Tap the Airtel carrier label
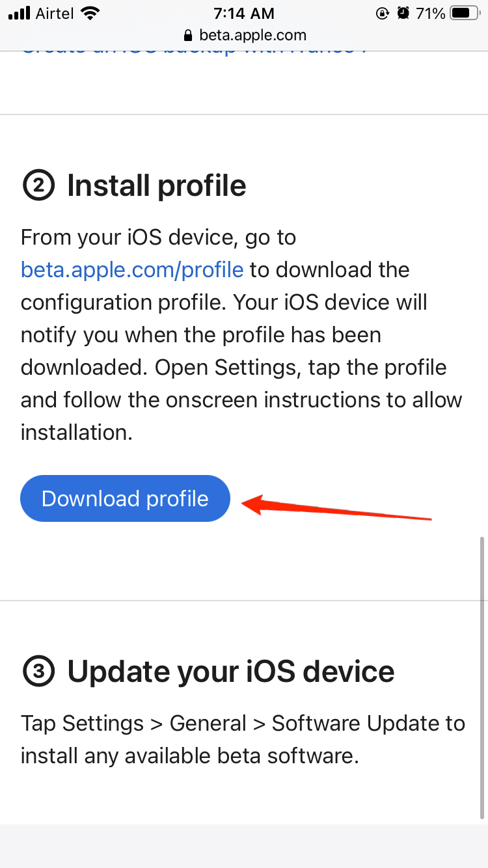The height and width of the screenshot is (868, 488). [55, 13]
